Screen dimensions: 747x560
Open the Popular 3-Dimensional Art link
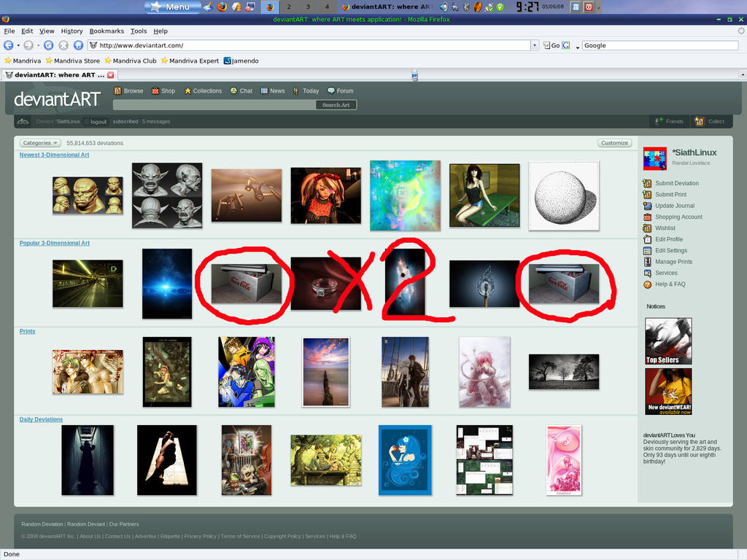click(x=54, y=243)
